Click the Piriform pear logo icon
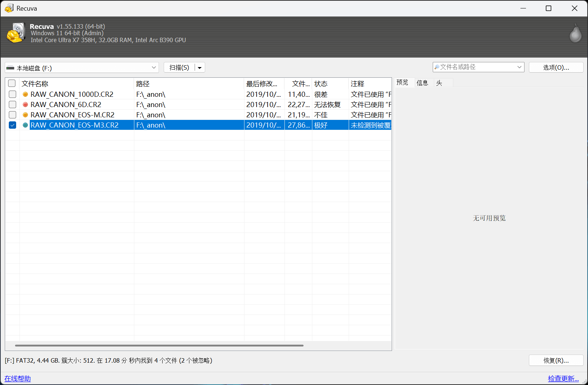 click(575, 33)
